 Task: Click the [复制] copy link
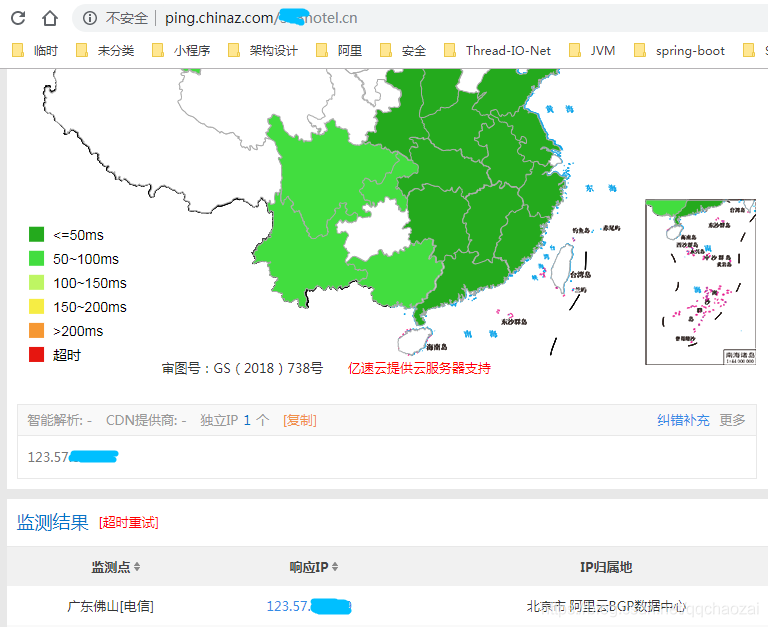click(x=300, y=420)
